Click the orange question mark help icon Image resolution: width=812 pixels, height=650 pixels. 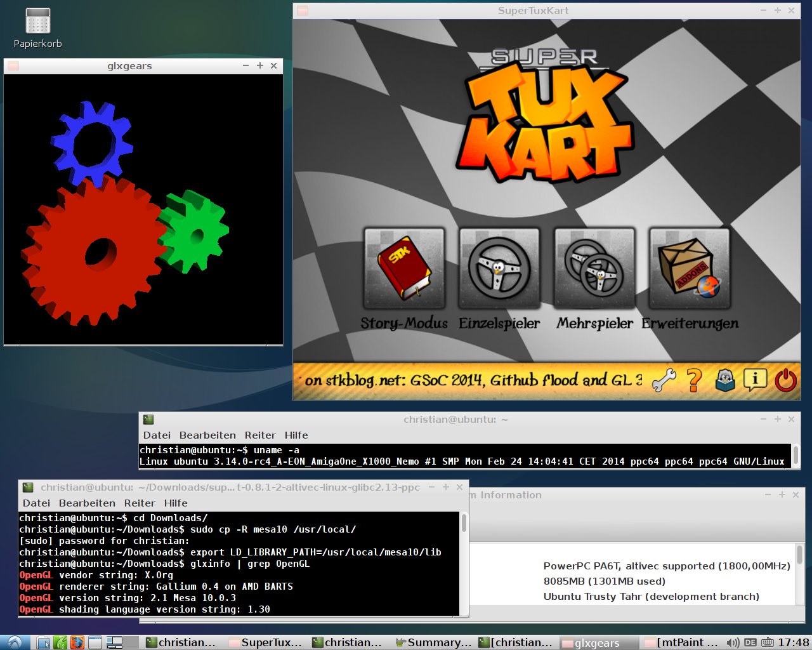tap(694, 380)
